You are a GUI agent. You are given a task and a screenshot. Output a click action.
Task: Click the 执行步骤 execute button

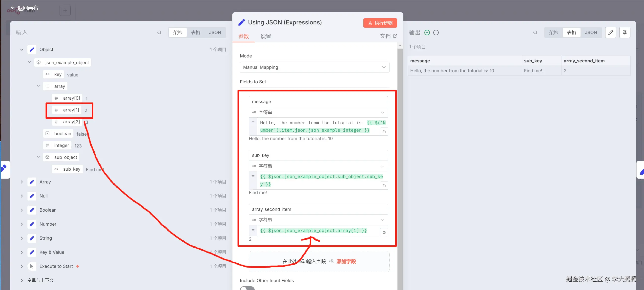380,23
